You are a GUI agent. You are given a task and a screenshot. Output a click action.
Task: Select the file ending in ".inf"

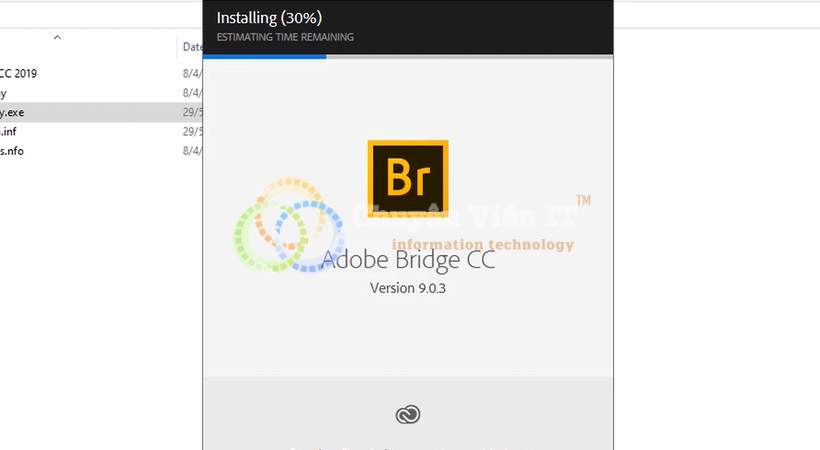[x=8, y=132]
